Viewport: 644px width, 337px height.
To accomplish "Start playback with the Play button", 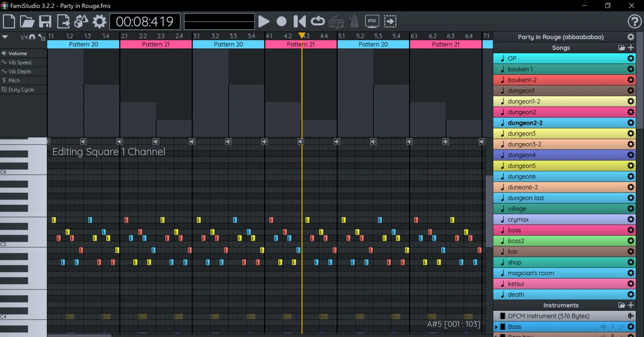I will point(264,21).
